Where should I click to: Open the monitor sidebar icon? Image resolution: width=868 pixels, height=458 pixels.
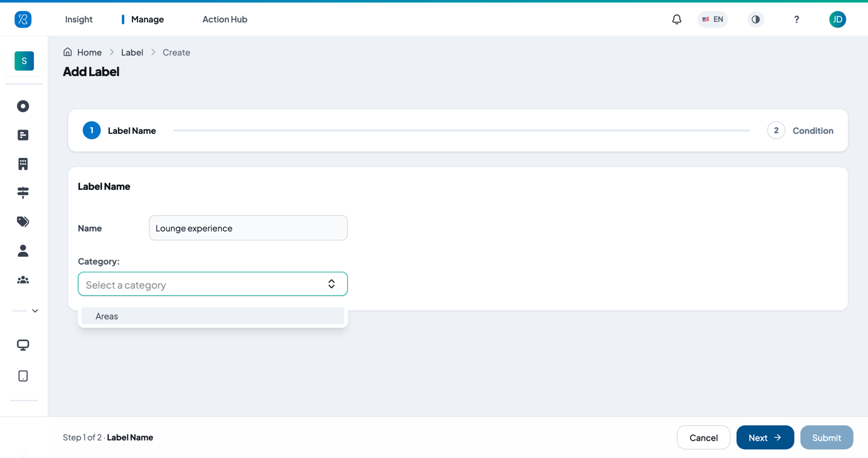23,345
